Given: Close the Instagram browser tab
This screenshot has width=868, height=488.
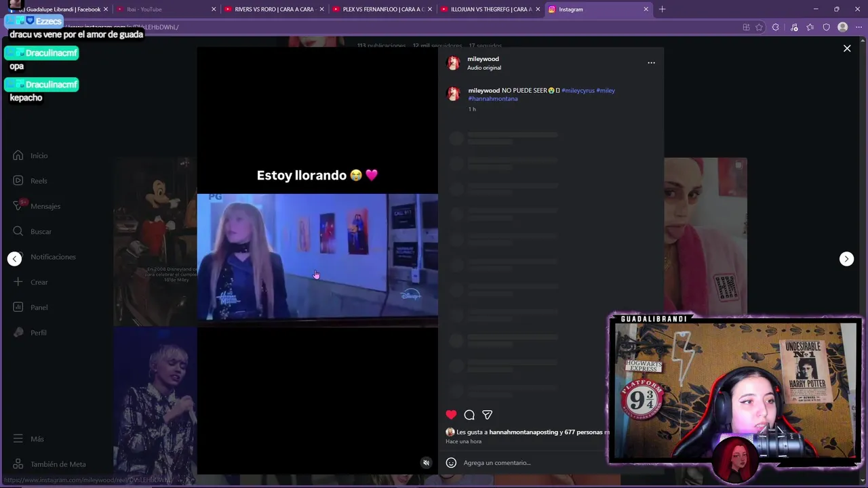Looking at the screenshot, I should click(x=646, y=9).
